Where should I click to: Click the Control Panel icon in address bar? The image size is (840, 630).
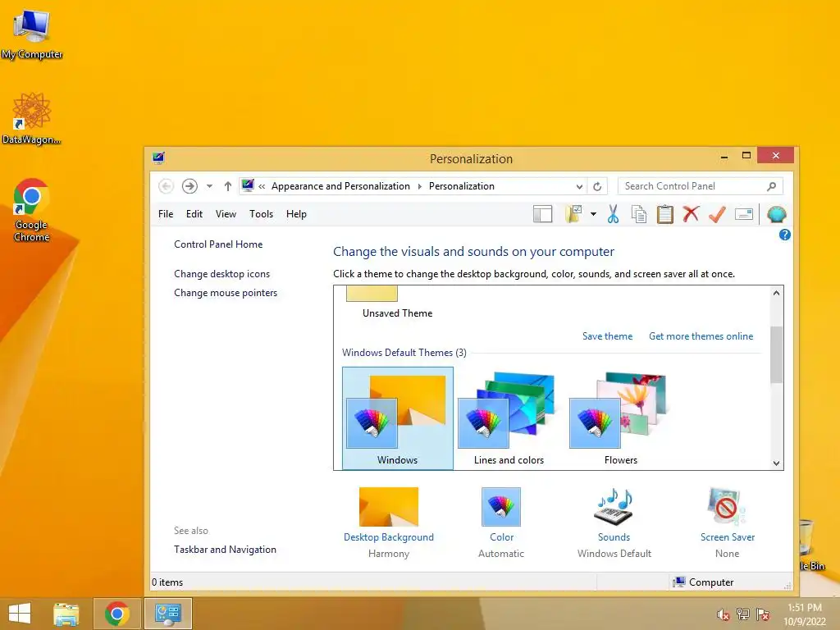pos(248,185)
